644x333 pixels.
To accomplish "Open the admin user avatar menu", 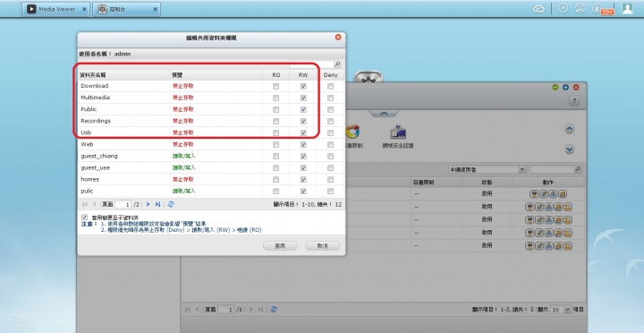I will 627,9.
